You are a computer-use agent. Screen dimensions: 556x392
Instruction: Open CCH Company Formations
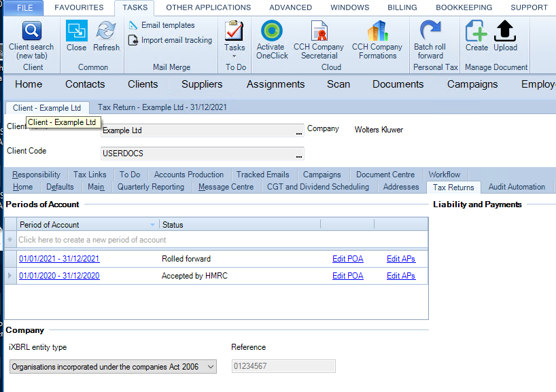point(377,39)
